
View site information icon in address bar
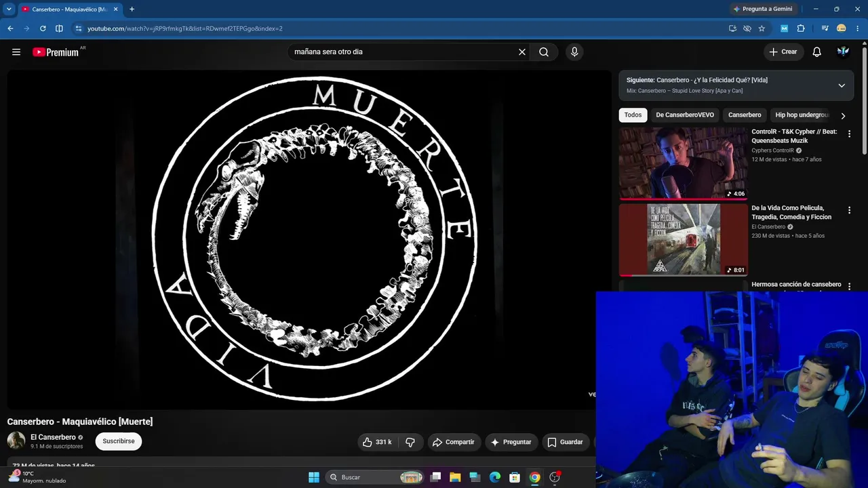[78, 28]
